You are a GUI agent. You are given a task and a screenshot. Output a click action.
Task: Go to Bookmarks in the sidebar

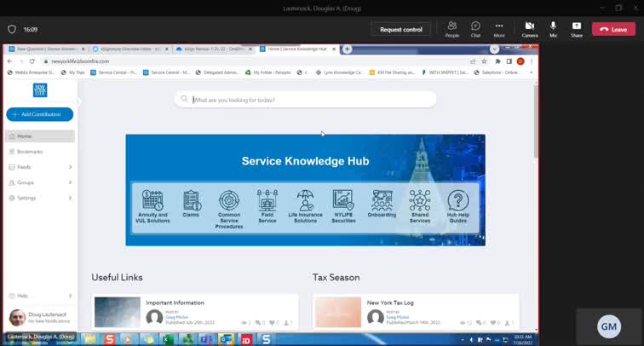[30, 152]
